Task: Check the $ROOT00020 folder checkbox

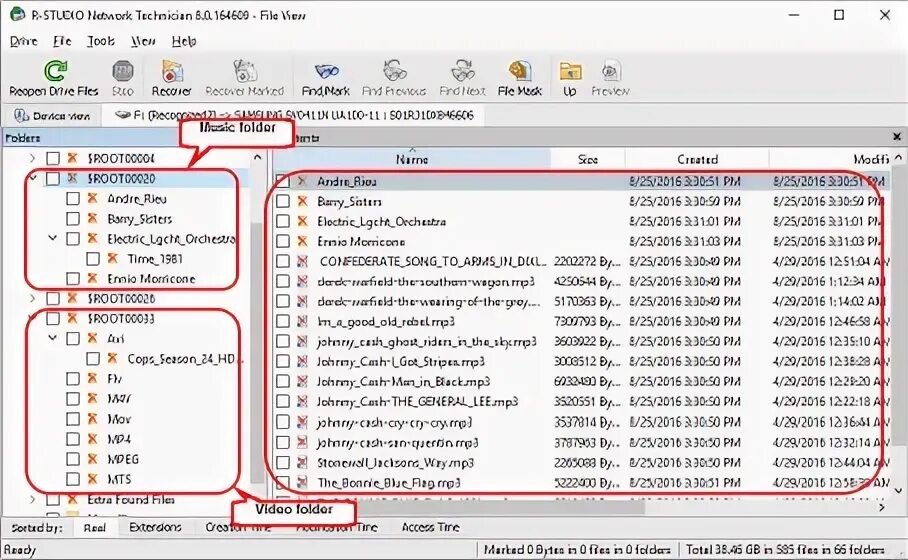Action: (53, 179)
